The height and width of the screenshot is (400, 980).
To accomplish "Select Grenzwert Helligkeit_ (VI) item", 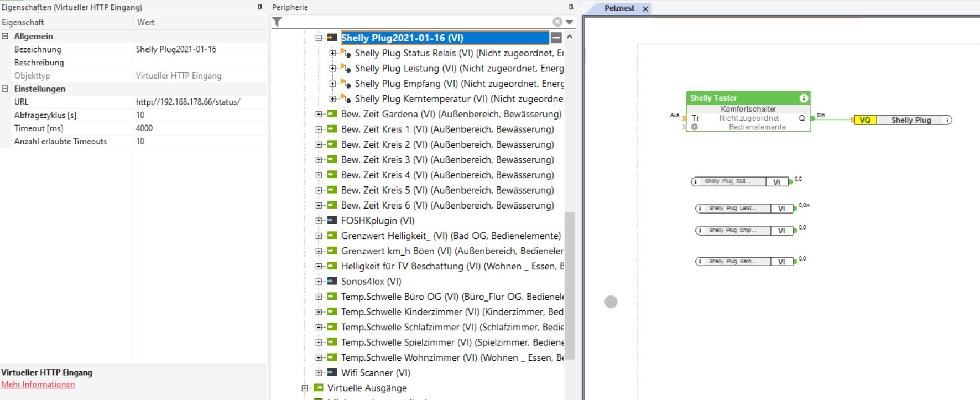I will pos(451,236).
